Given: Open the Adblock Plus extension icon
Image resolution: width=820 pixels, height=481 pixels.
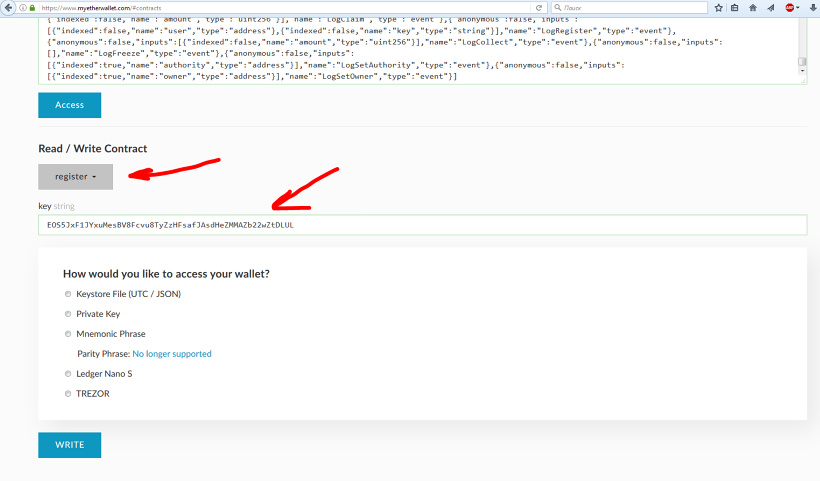Looking at the screenshot, I should click(x=790, y=8).
